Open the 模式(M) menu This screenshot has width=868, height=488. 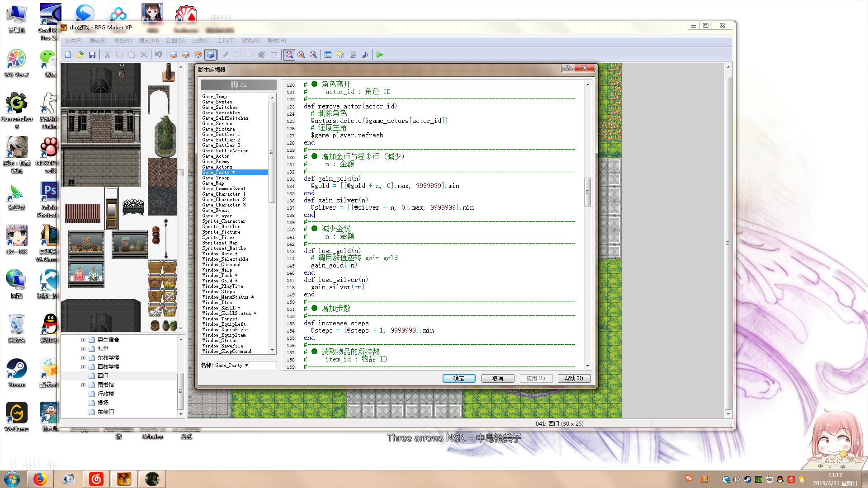(149, 41)
